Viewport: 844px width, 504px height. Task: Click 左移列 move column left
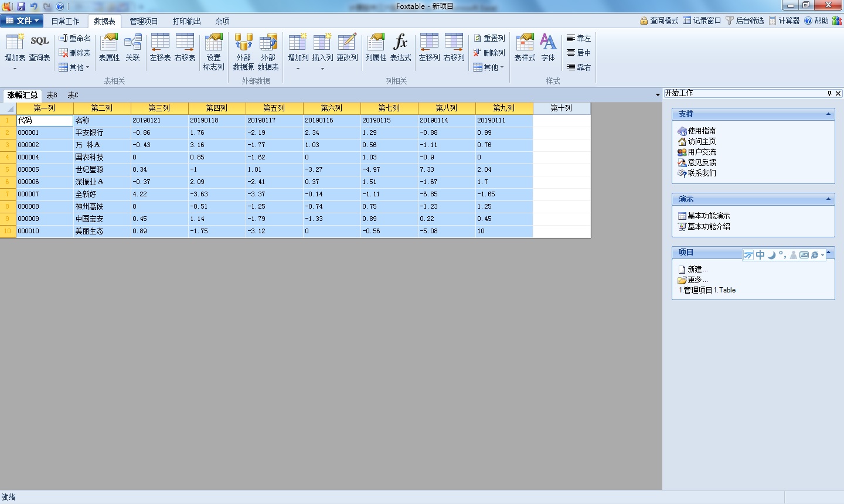[429, 48]
